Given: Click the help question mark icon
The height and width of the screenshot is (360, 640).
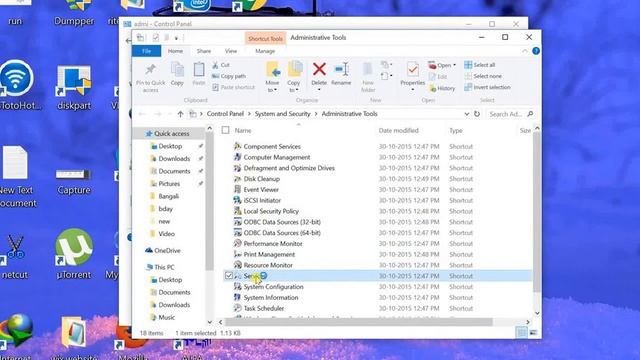Looking at the screenshot, I should coord(536,51).
